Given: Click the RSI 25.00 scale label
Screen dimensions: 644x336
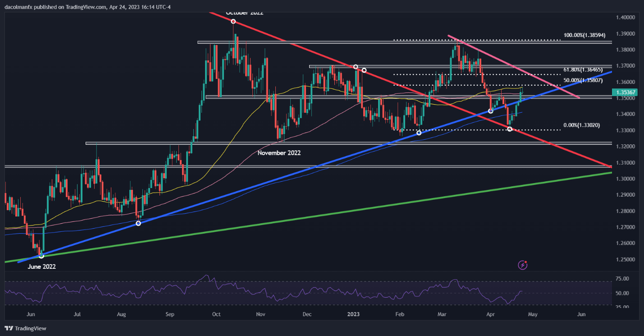Looking at the screenshot, I should (x=622, y=308).
